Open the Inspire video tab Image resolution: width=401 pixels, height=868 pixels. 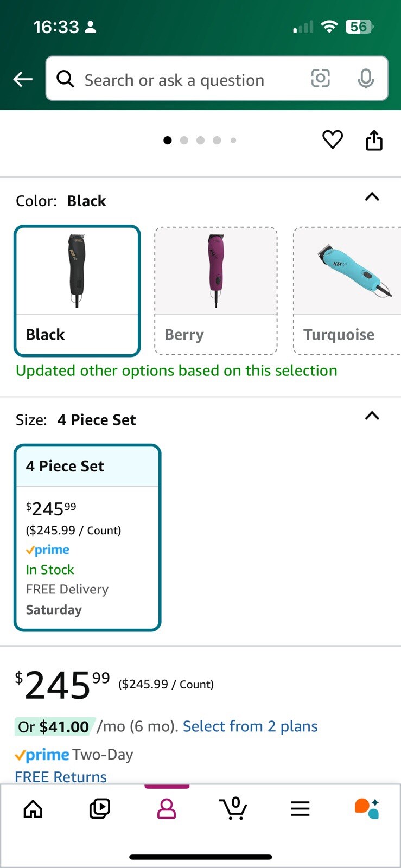[99, 809]
